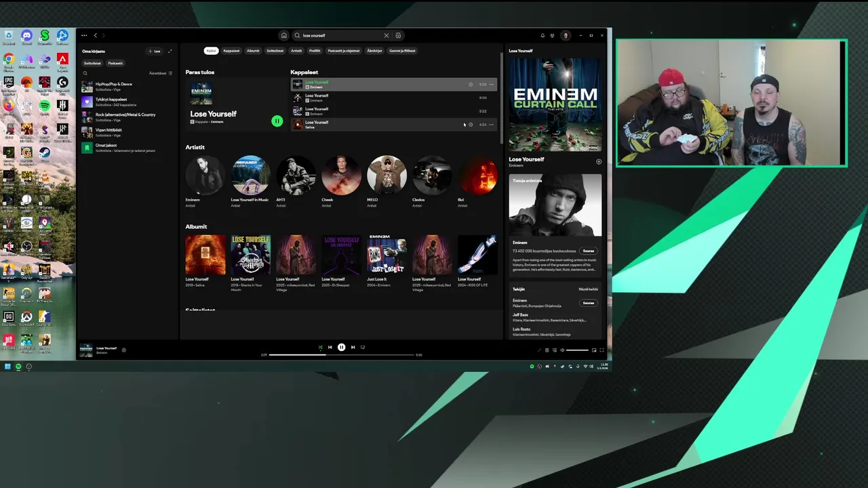
Task: Open user profile avatar
Action: [566, 35]
